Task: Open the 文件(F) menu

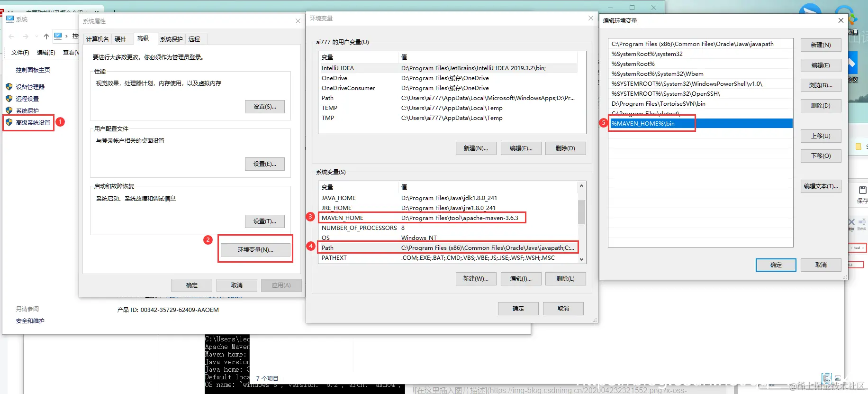Action: (20, 53)
